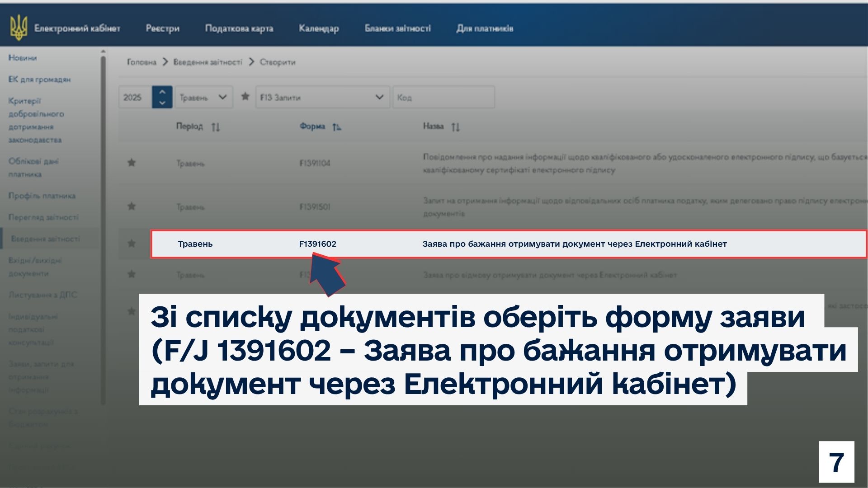This screenshot has width=868, height=488.
Task: Go to Новини in the sidebar
Action: point(23,58)
